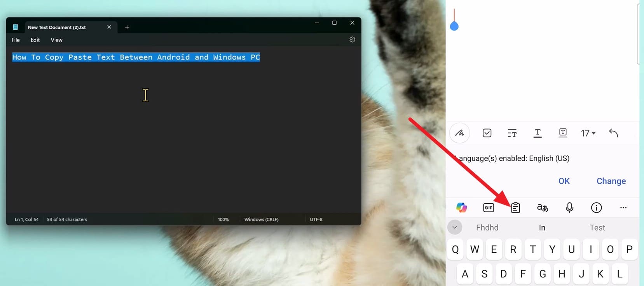Screen dimensions: 644x286
Task: Tap the L key
Action: point(620,274)
